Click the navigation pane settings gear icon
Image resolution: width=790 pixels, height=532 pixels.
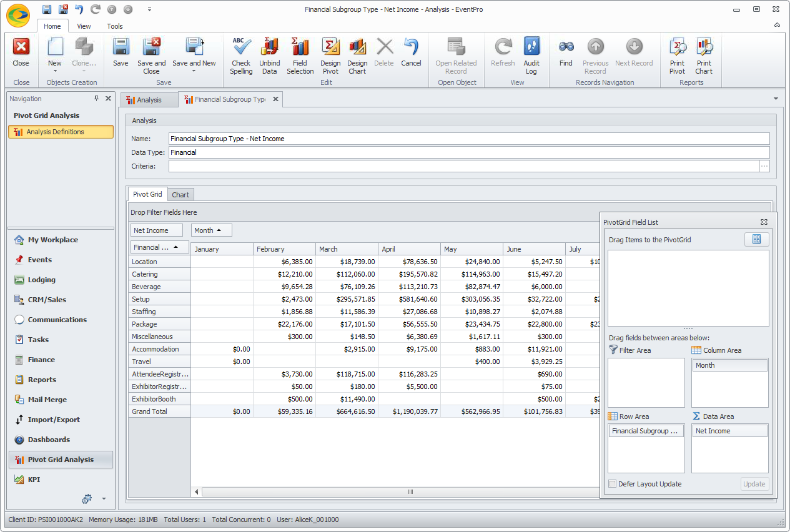click(87, 499)
